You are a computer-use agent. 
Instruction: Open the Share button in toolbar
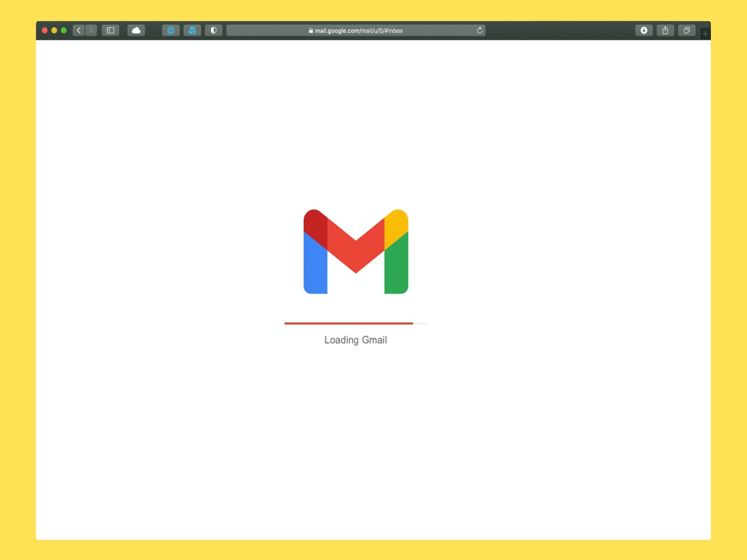665,30
